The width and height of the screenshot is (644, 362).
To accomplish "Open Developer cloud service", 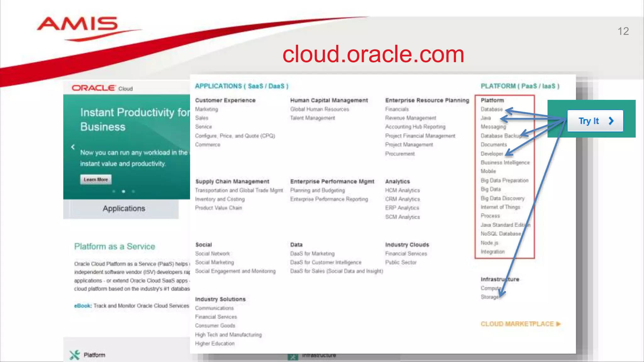I will (x=492, y=154).
